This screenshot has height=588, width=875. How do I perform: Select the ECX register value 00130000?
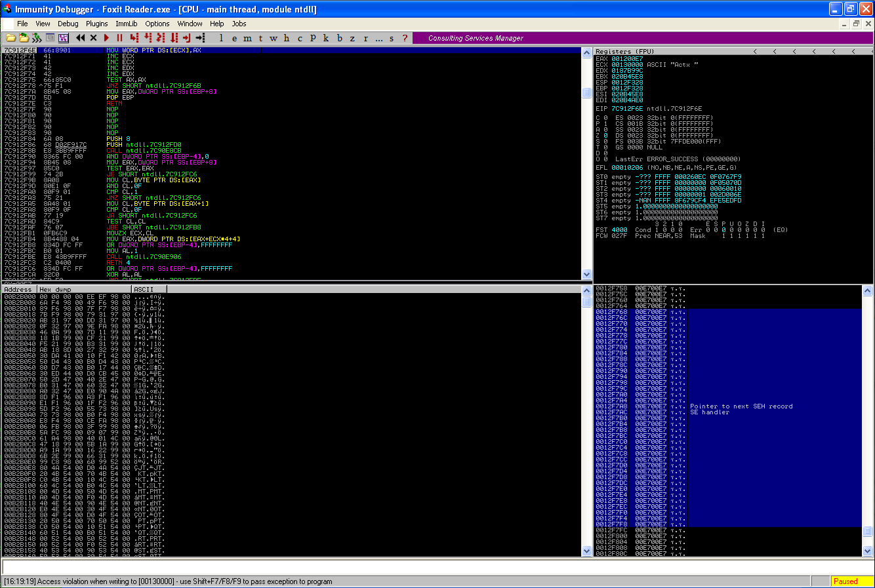[627, 65]
